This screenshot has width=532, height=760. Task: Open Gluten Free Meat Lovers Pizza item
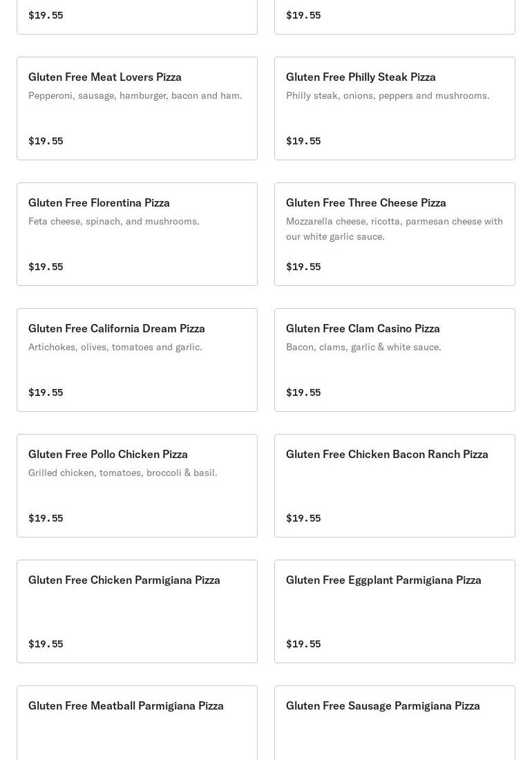point(137,108)
